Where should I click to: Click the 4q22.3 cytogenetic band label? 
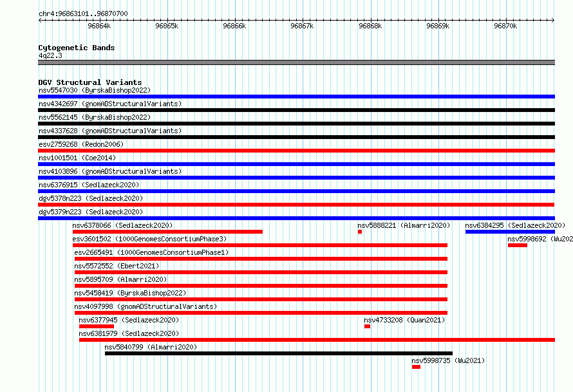pyautogui.click(x=50, y=55)
